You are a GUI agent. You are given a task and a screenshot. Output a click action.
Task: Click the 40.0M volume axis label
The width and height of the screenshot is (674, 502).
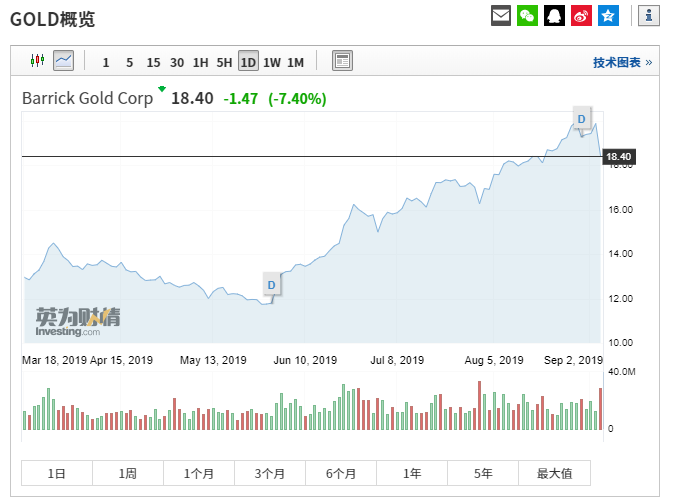coord(622,372)
